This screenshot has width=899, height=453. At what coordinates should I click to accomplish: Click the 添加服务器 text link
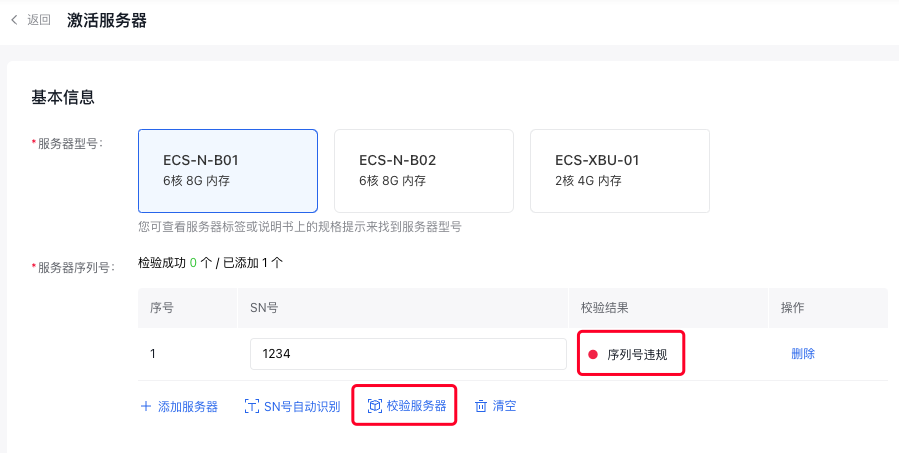[187, 407]
